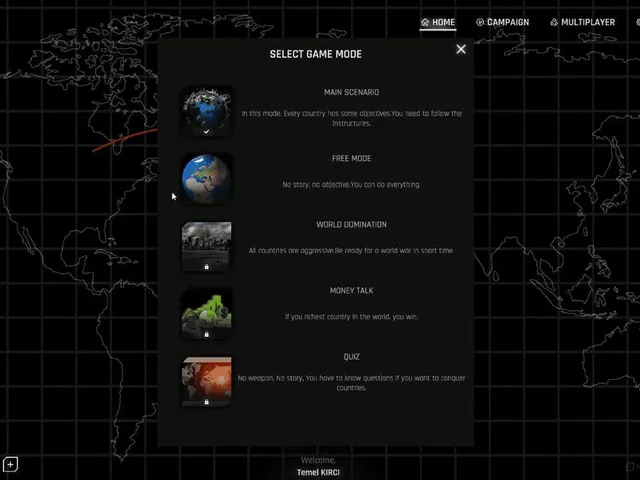Click the lock icon on World Domination
This screenshot has height=480, width=640.
(207, 267)
